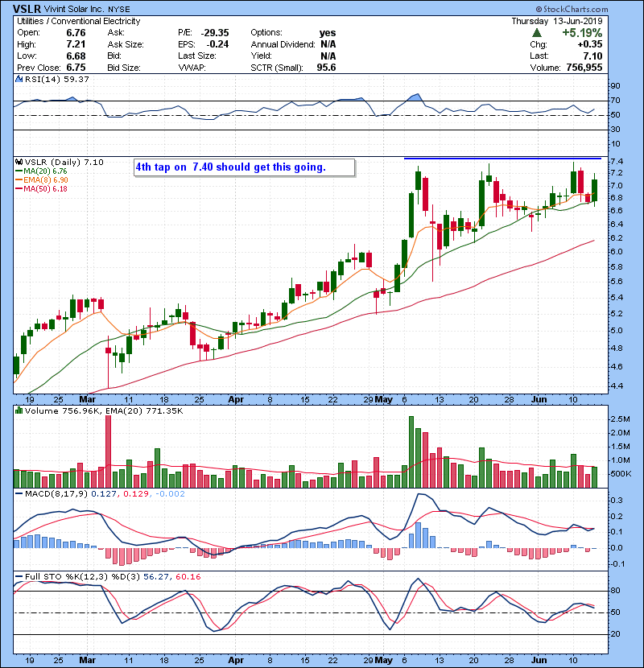Click the Thursday 13-Jun-2019 date

pos(557,21)
